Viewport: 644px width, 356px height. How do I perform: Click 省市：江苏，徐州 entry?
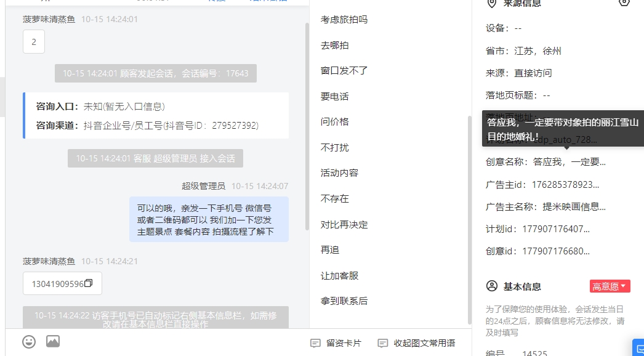click(523, 51)
